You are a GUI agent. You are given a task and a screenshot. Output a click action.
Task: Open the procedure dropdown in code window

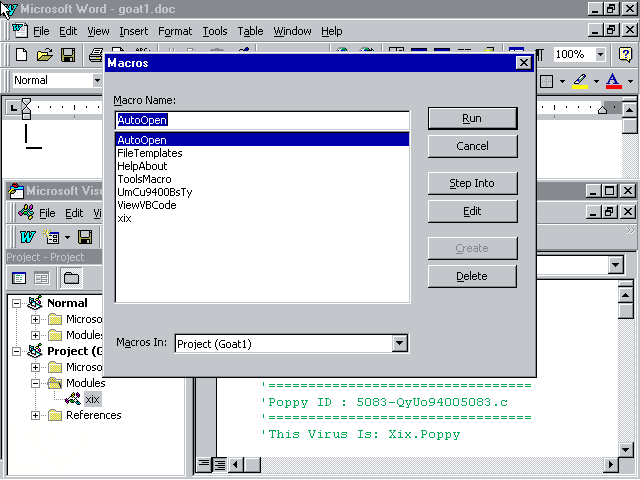[x=616, y=265]
